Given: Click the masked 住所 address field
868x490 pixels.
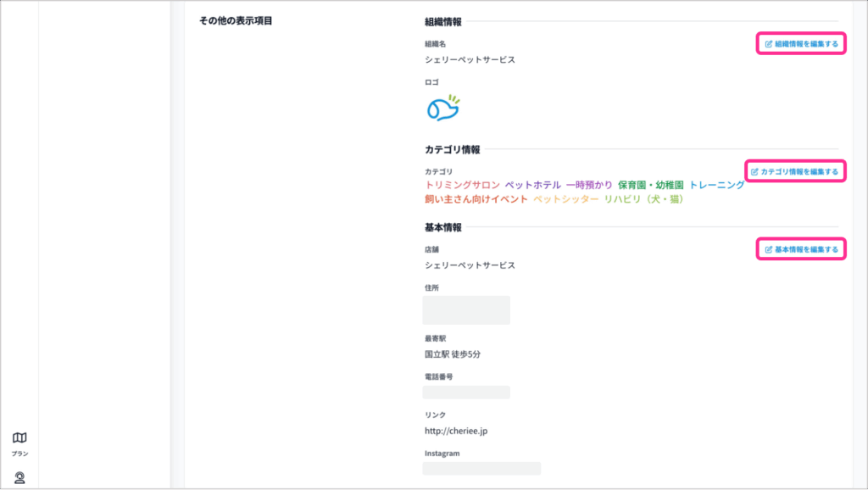Looking at the screenshot, I should [466, 310].
